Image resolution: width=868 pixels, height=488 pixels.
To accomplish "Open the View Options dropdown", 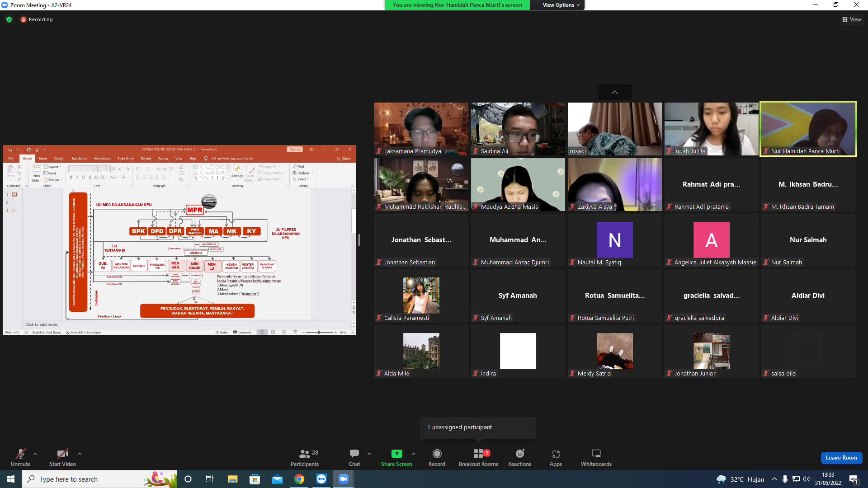I will click(x=561, y=5).
